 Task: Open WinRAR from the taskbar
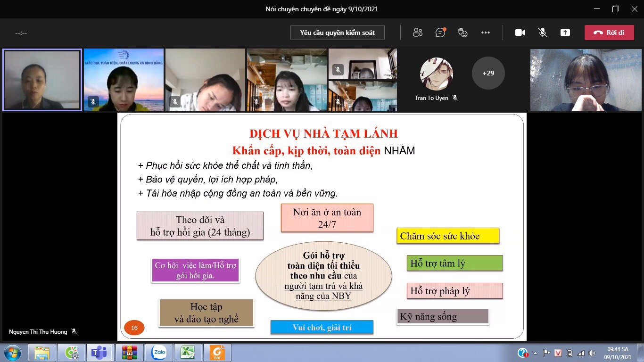130,352
